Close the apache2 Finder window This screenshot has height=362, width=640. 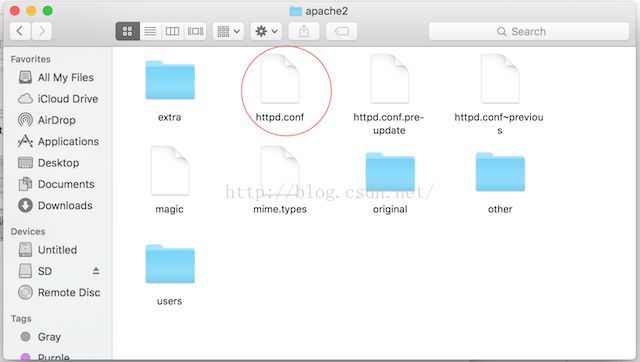pos(15,11)
